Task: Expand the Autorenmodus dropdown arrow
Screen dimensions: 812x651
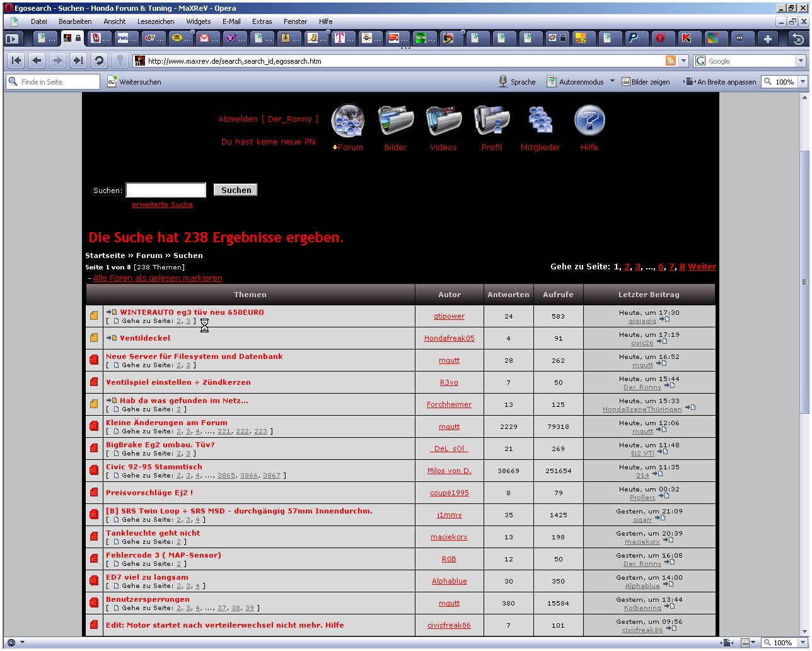Action: 612,81
